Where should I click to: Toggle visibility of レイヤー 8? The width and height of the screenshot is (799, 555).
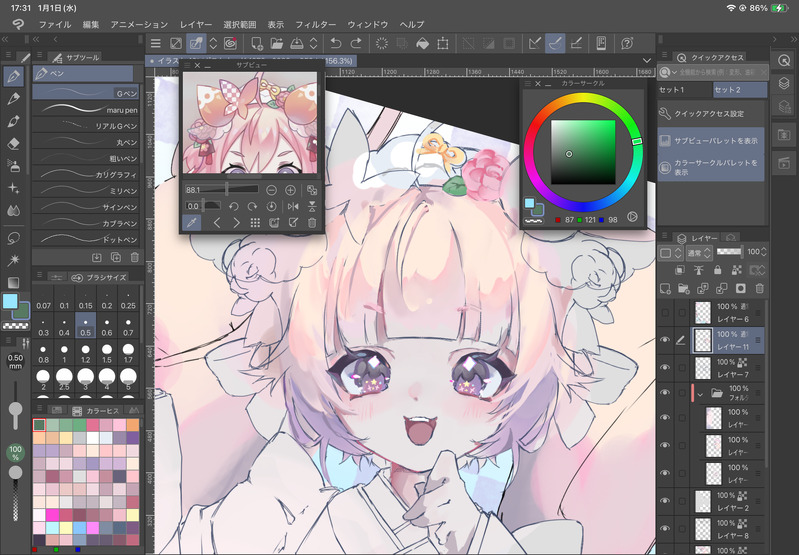coord(665,529)
